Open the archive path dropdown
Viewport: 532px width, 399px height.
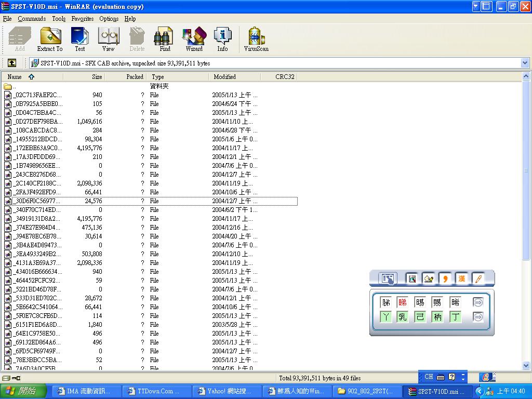525,63
